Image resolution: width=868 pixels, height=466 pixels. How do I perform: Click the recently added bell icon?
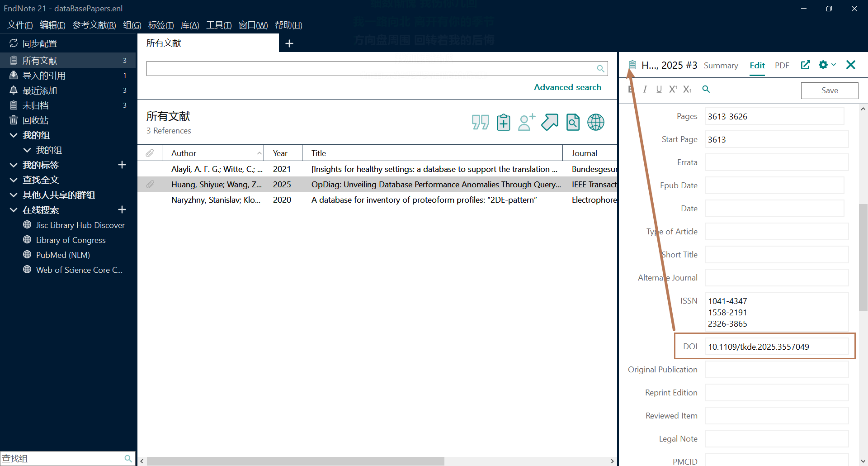pos(14,90)
